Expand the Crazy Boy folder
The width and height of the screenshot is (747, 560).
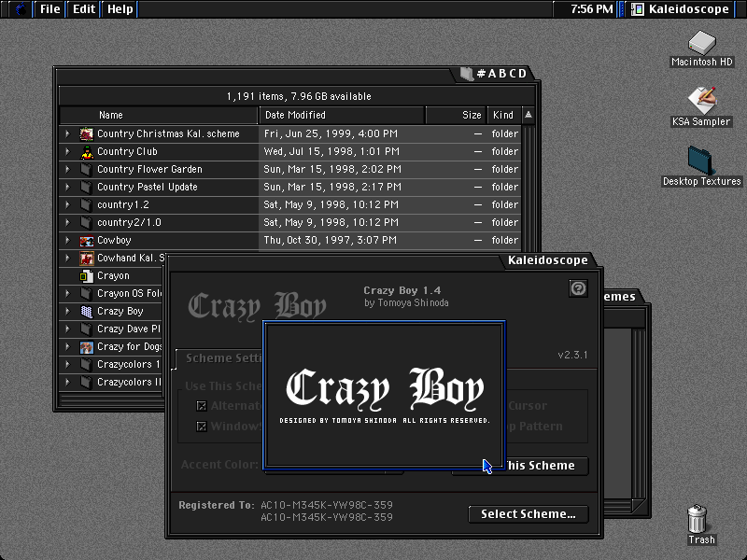tap(67, 311)
